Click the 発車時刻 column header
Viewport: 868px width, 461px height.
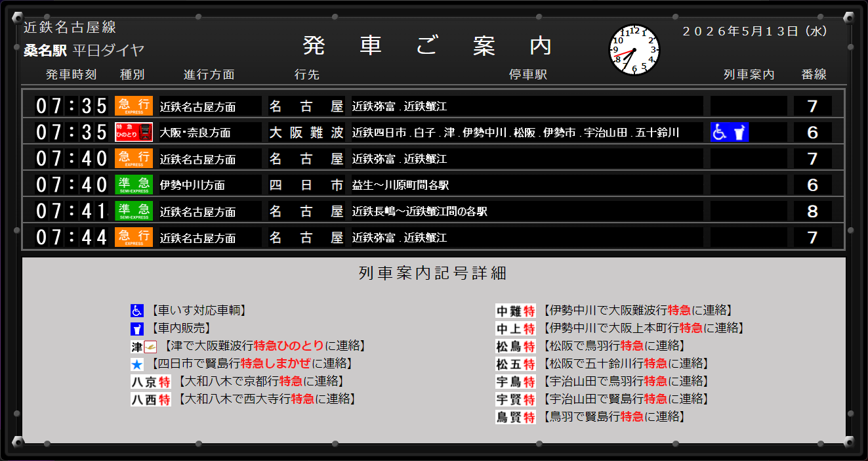point(71,75)
